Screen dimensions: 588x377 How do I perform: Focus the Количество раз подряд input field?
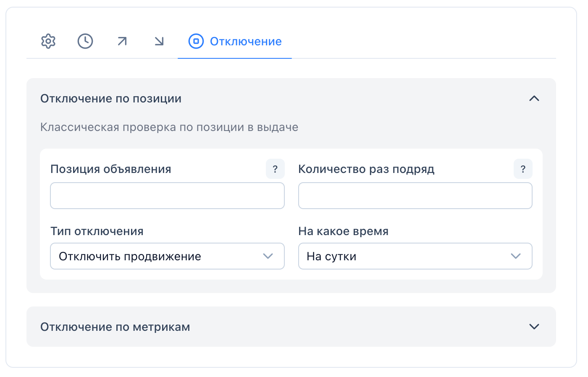[415, 196]
